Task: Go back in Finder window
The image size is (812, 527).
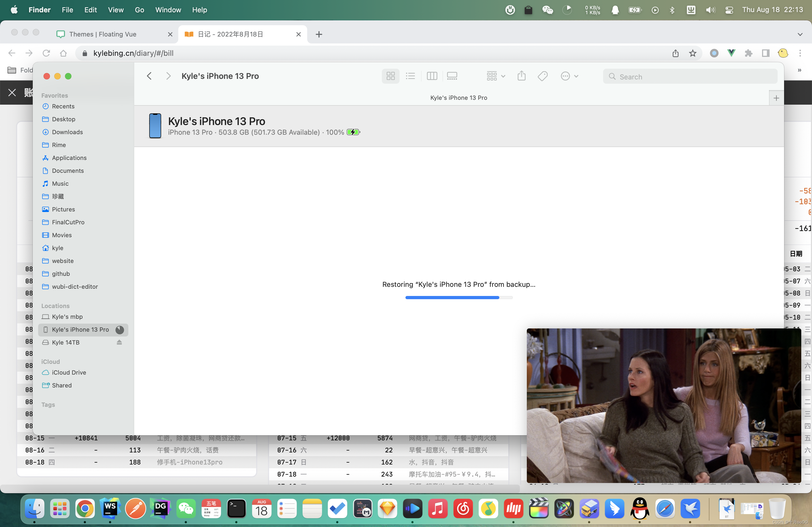Action: 149,76
